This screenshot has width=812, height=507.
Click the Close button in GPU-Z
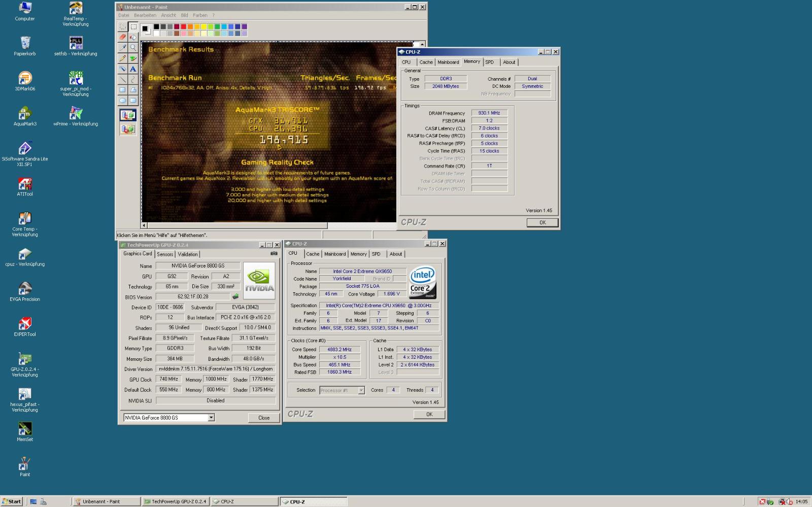click(264, 418)
